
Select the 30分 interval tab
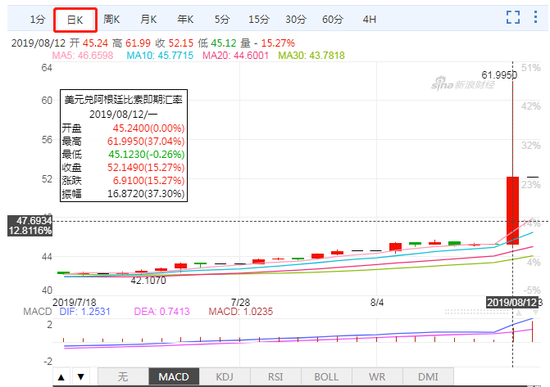(x=296, y=19)
